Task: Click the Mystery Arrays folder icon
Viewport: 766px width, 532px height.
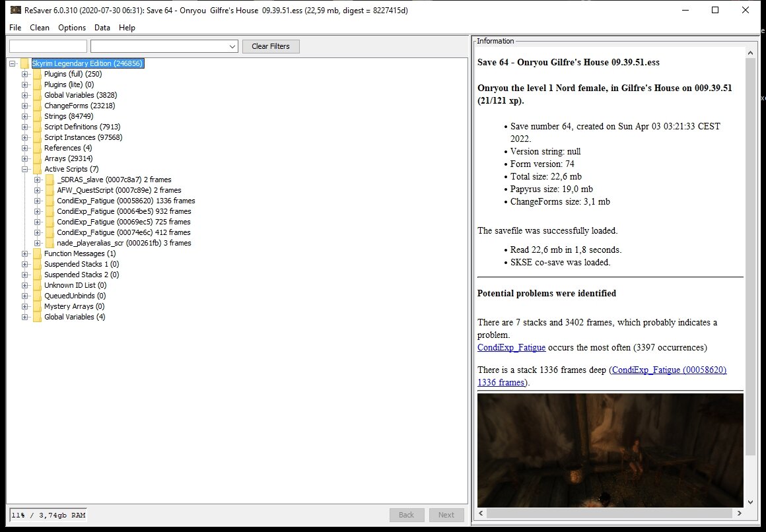Action: pyautogui.click(x=37, y=306)
